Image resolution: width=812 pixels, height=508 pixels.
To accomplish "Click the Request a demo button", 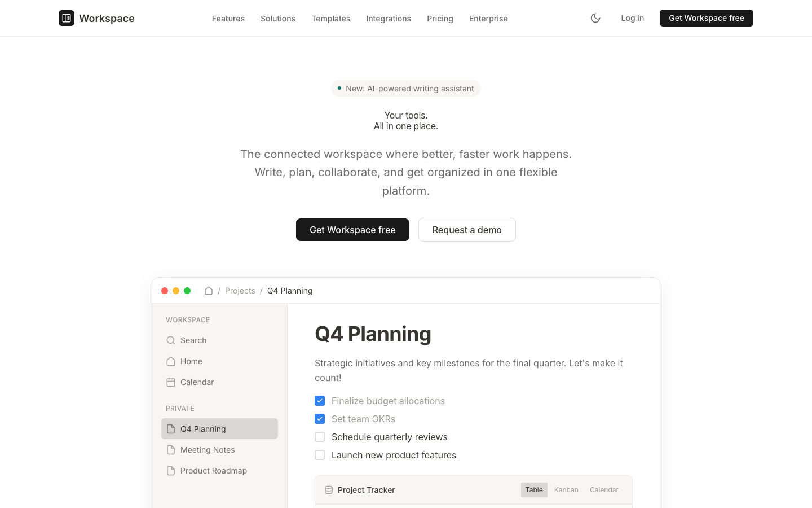I will click(467, 230).
